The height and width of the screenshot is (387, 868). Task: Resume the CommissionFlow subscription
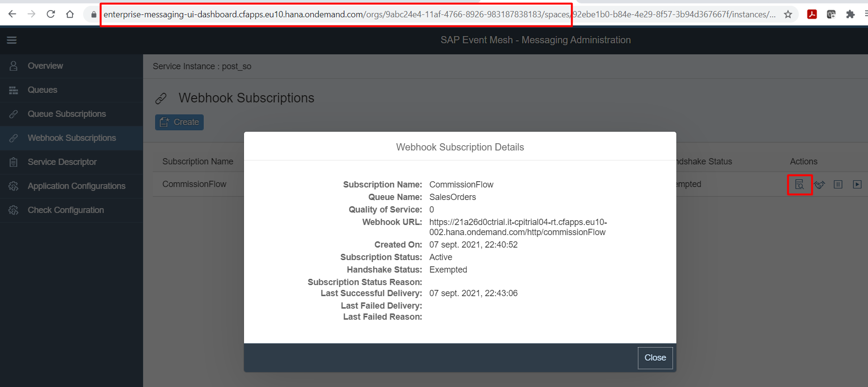click(857, 185)
